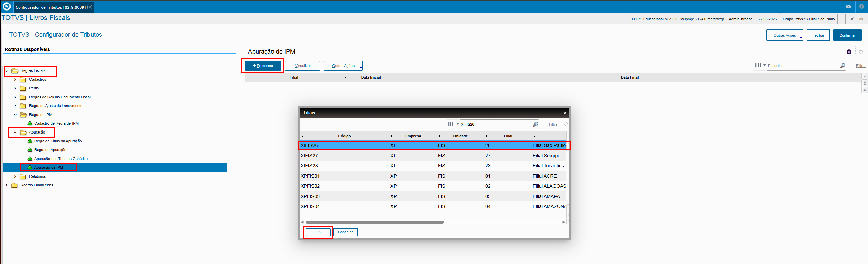Image resolution: width=868 pixels, height=264 pixels.
Task: Open the help question mark icon
Action: (x=861, y=6)
